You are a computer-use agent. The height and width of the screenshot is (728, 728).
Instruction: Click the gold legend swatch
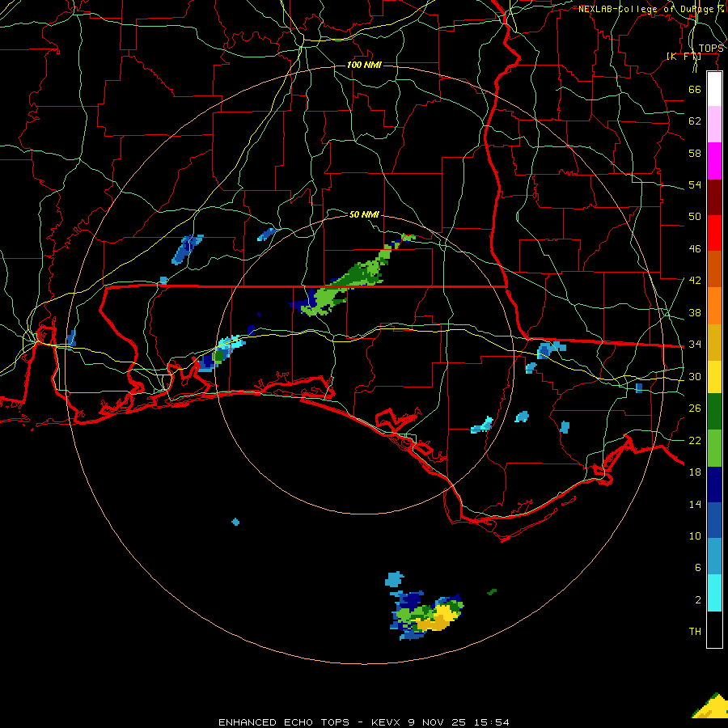tap(714, 342)
